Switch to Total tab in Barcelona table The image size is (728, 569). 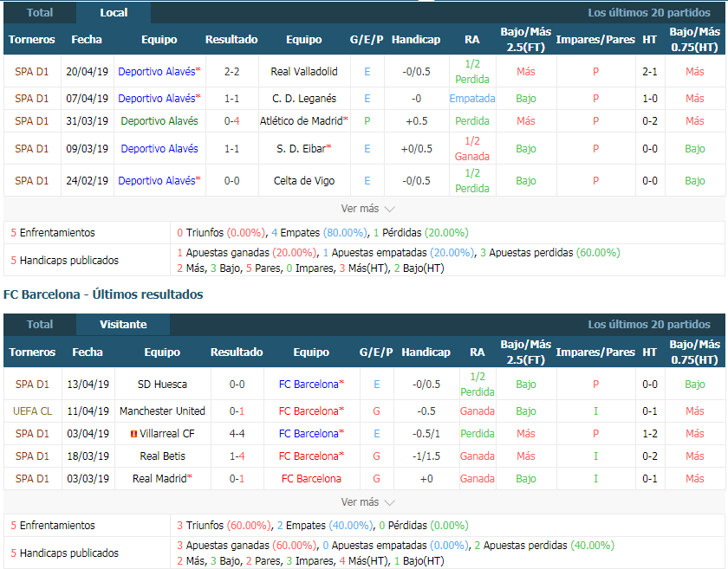(40, 325)
